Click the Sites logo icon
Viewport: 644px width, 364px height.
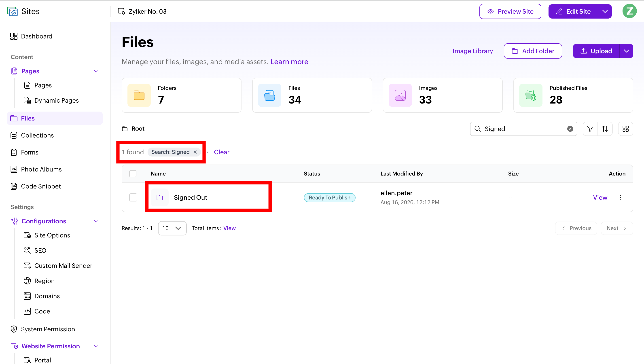pyautogui.click(x=12, y=11)
